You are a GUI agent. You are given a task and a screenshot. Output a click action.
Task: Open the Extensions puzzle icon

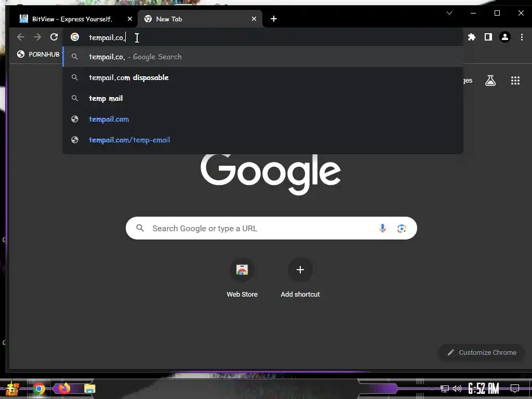472,37
